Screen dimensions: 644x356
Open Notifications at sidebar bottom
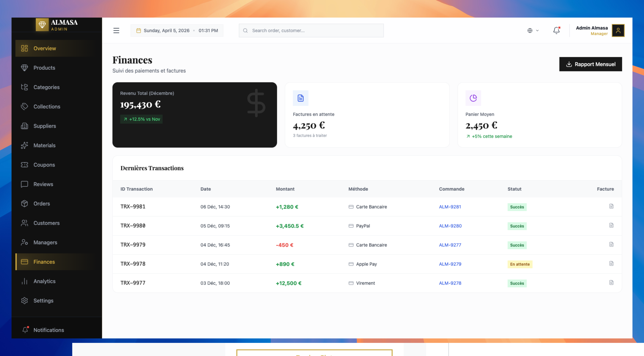pos(48,330)
